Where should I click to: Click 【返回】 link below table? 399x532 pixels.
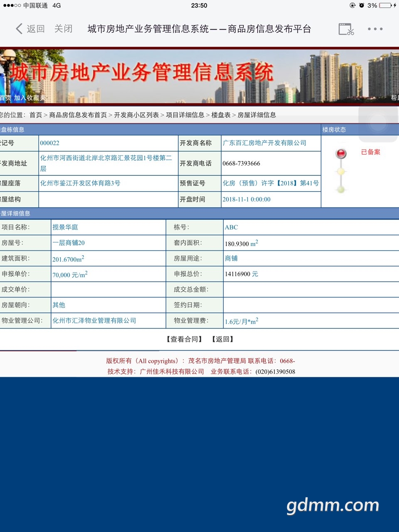[x=223, y=339]
